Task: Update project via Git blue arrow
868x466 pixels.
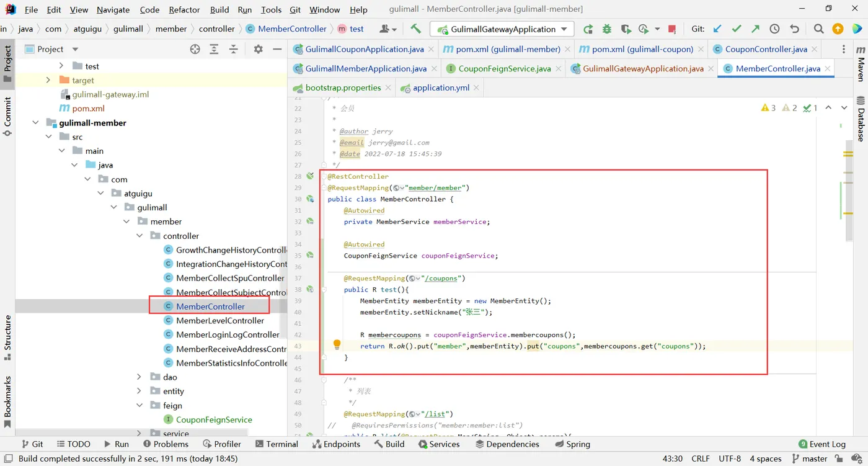Action: [717, 29]
